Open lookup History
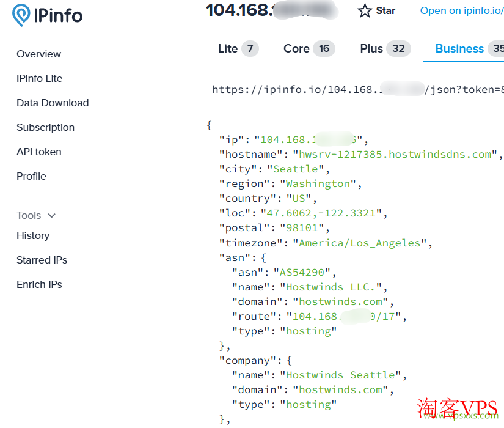Screen dimensions: 504x428 [x=33, y=235]
